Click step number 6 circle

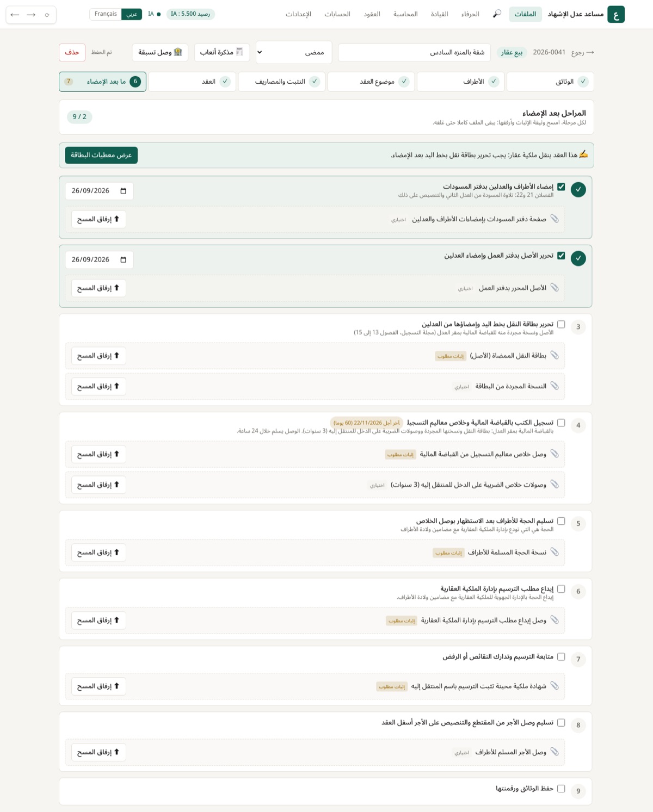(x=578, y=591)
